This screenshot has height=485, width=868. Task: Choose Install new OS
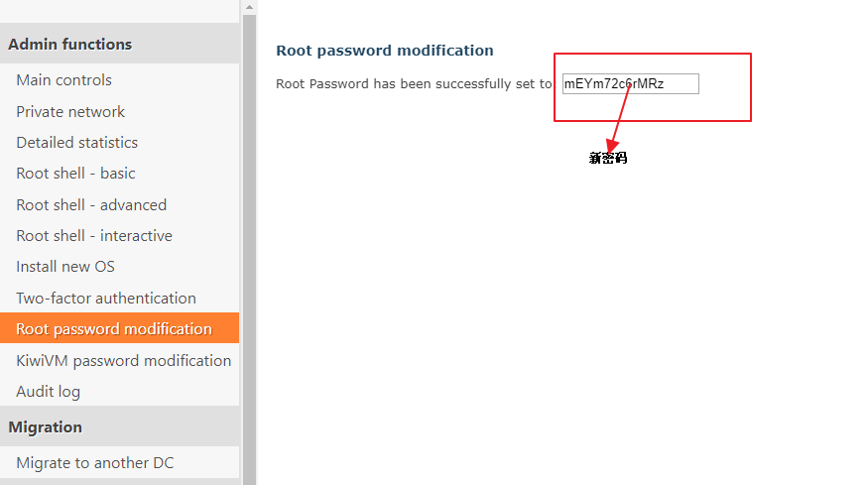tap(65, 267)
